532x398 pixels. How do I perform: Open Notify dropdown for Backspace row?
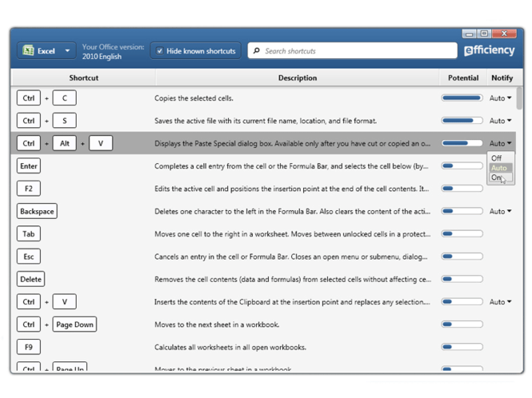coord(500,212)
